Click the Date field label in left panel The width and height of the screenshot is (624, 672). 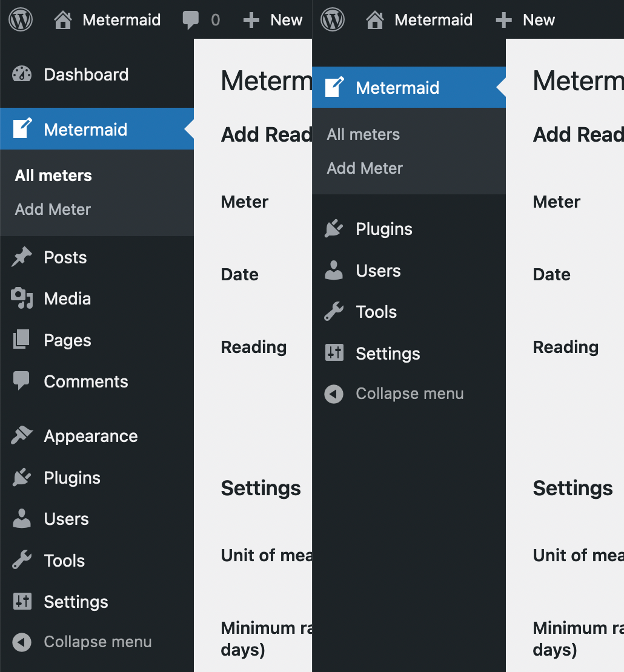coord(240,274)
